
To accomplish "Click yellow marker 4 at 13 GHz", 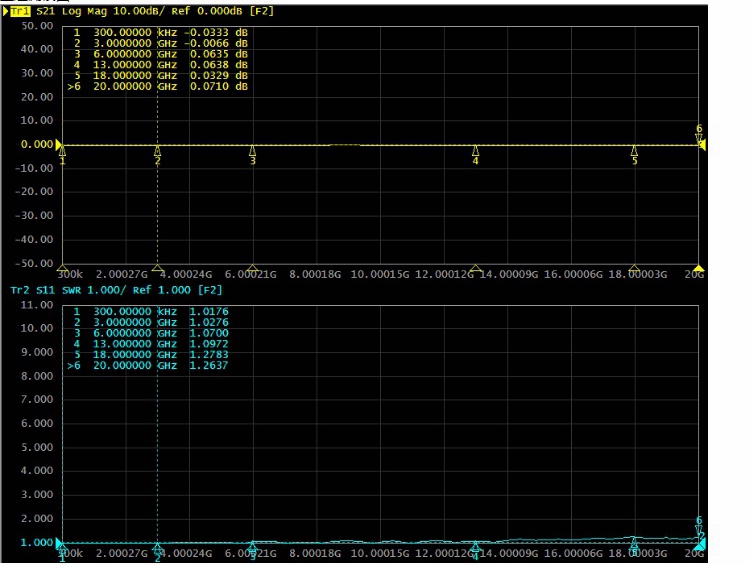I will [x=476, y=155].
